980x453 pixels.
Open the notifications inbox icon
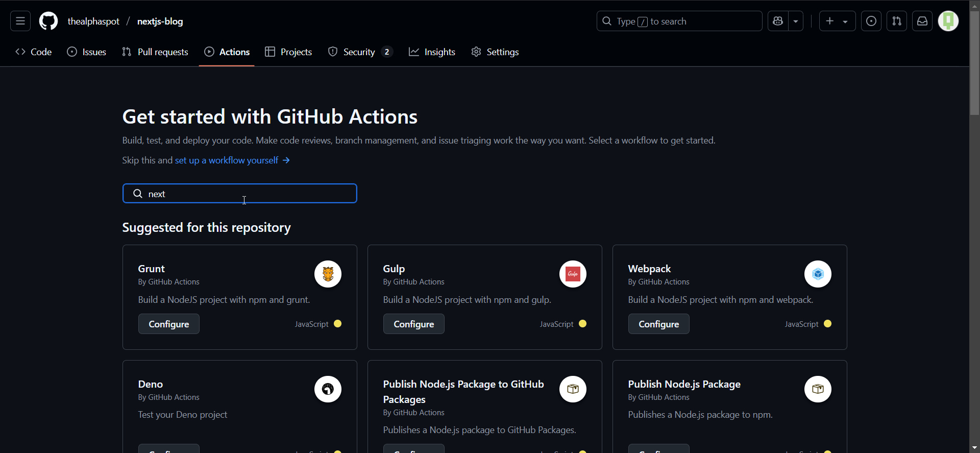(x=922, y=21)
